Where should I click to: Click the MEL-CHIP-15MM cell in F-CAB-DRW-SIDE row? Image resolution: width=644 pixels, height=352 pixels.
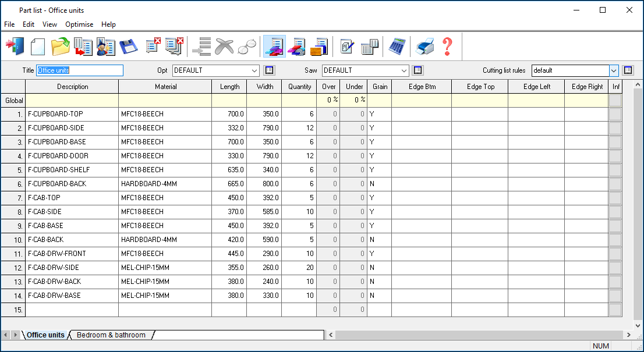point(165,268)
